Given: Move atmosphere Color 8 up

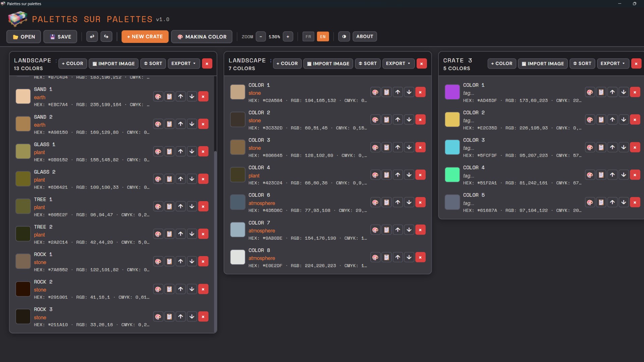Looking at the screenshot, I should pyautogui.click(x=398, y=257).
